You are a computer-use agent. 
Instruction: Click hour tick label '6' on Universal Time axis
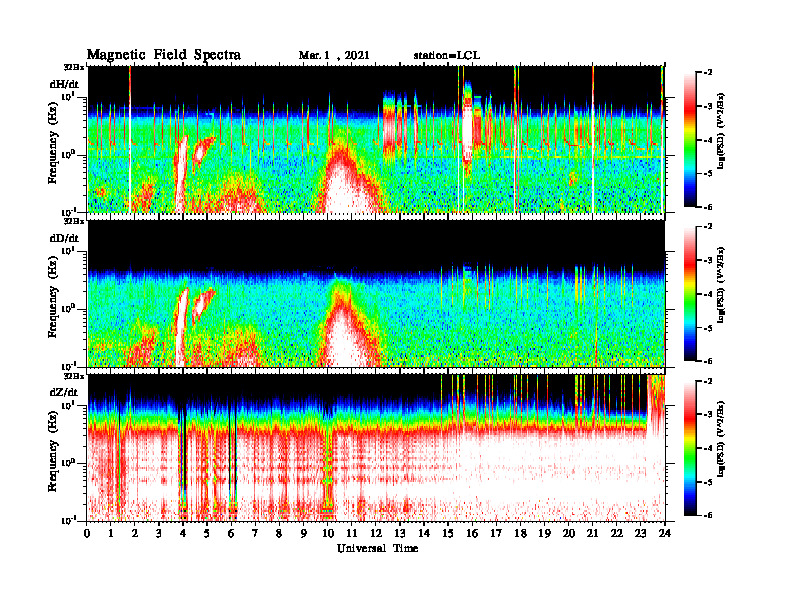(x=231, y=533)
